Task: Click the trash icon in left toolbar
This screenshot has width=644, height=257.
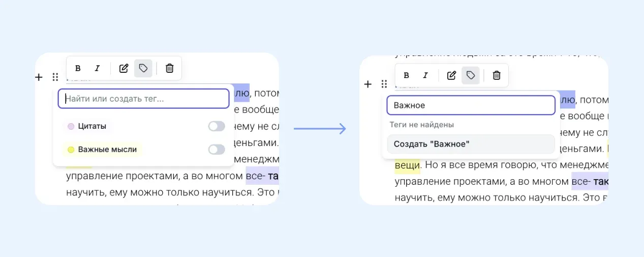Action: [170, 68]
